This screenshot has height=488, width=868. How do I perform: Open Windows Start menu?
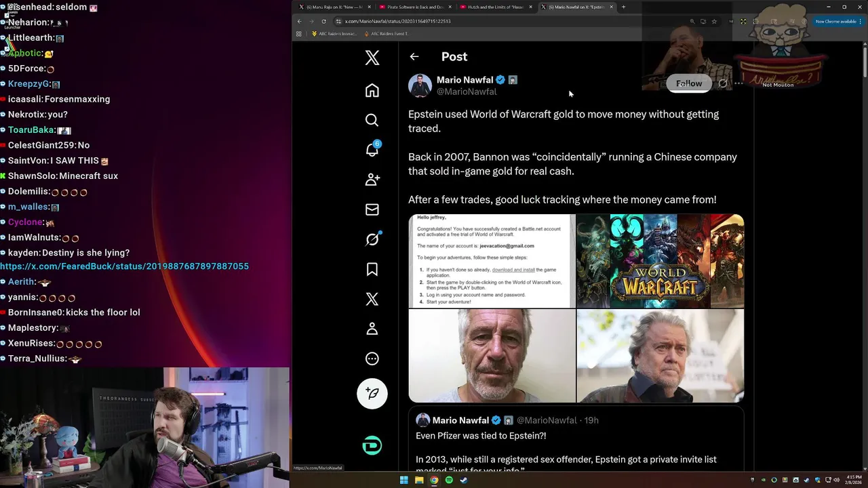404,480
